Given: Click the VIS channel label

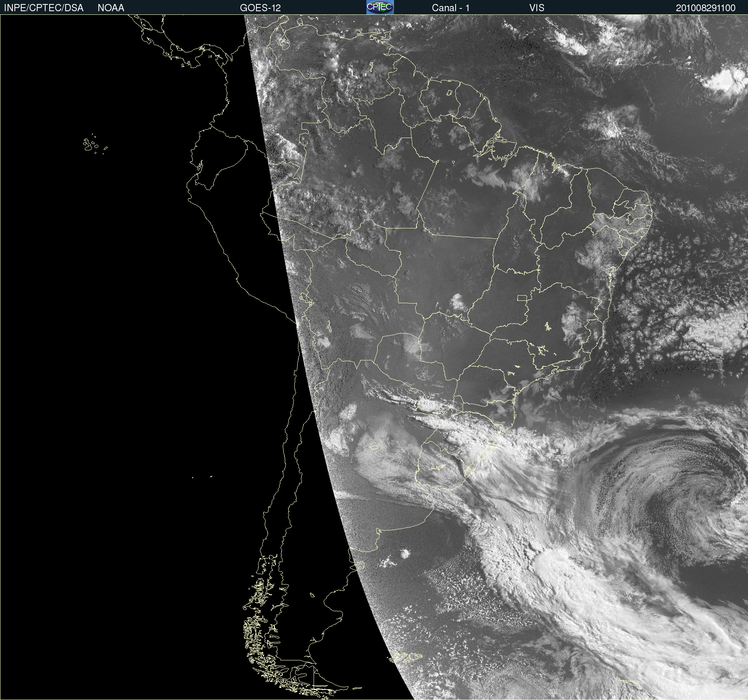Looking at the screenshot, I should point(537,8).
